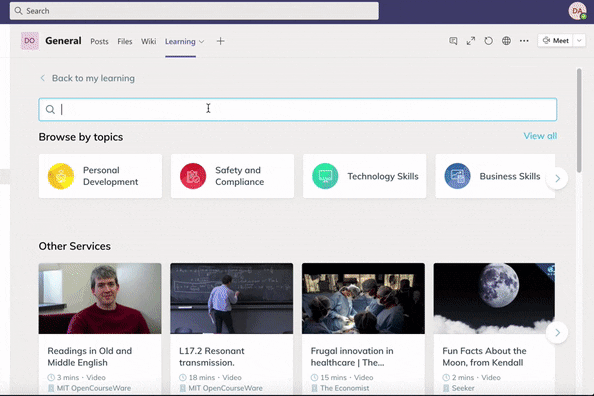Click '18 mins · Video' duration text
Viewport: 594px width, 396px height.
(215, 377)
